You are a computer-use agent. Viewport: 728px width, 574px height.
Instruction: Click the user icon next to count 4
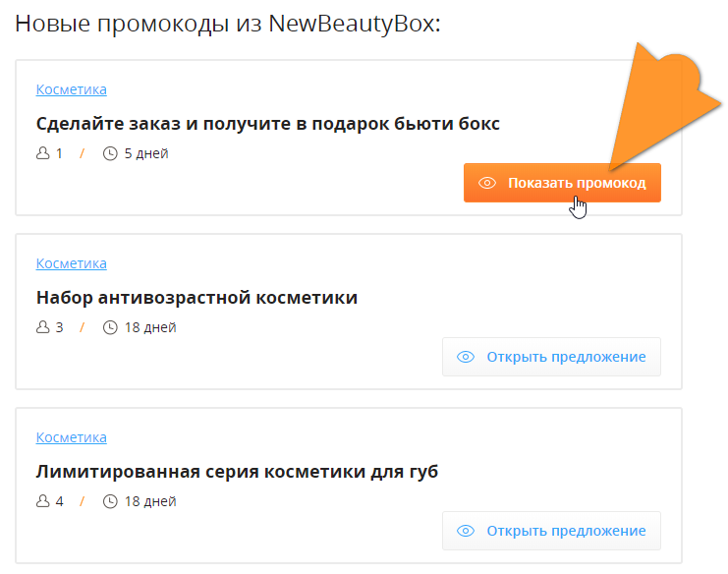tap(42, 501)
